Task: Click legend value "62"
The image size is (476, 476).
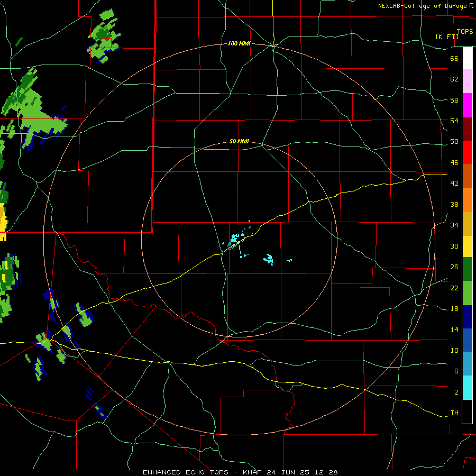Action: coord(454,79)
